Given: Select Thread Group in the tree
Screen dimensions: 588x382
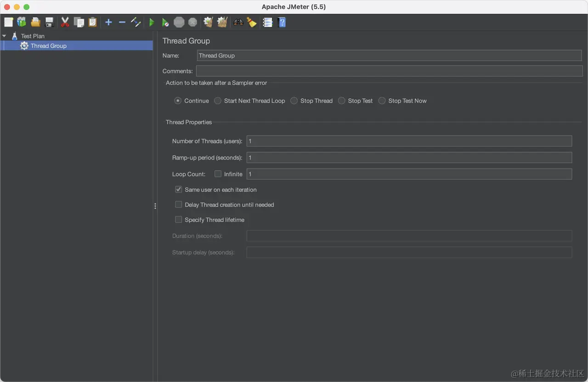Looking at the screenshot, I should (x=48, y=46).
